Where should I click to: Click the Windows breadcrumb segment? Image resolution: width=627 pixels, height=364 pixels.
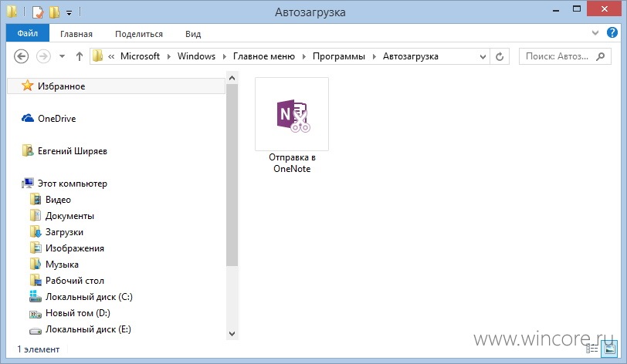[196, 56]
